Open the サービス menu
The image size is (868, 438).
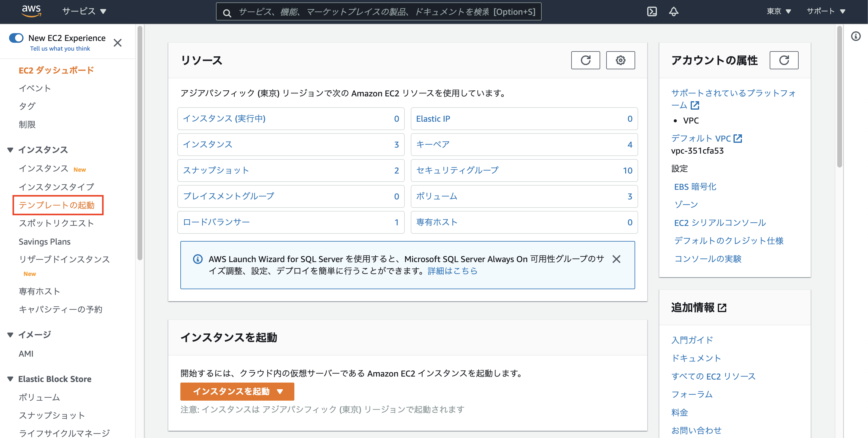point(83,11)
